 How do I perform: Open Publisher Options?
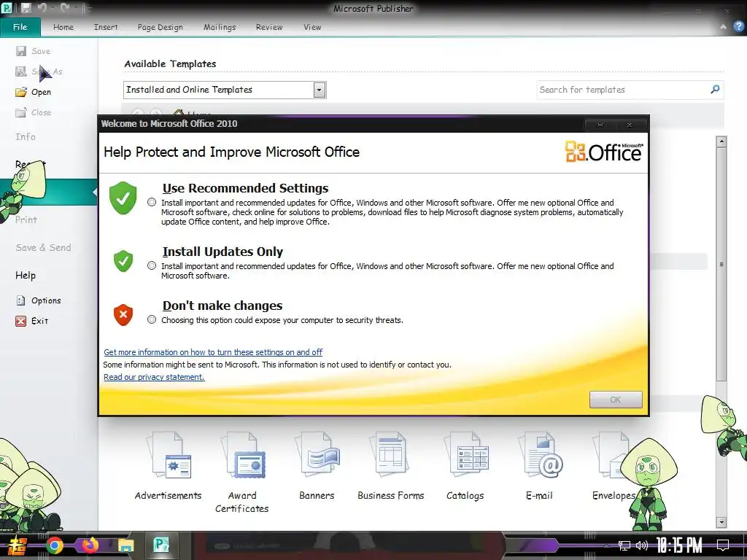click(x=39, y=300)
